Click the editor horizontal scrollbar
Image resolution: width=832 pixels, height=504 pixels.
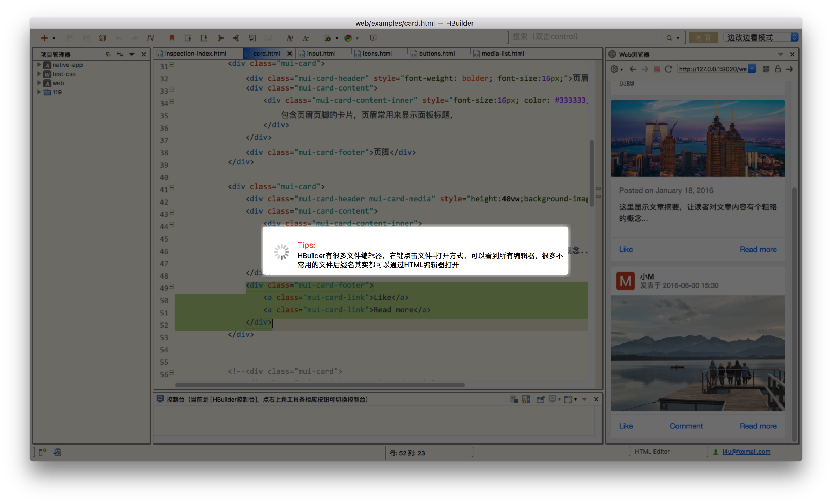pyautogui.click(x=320, y=385)
